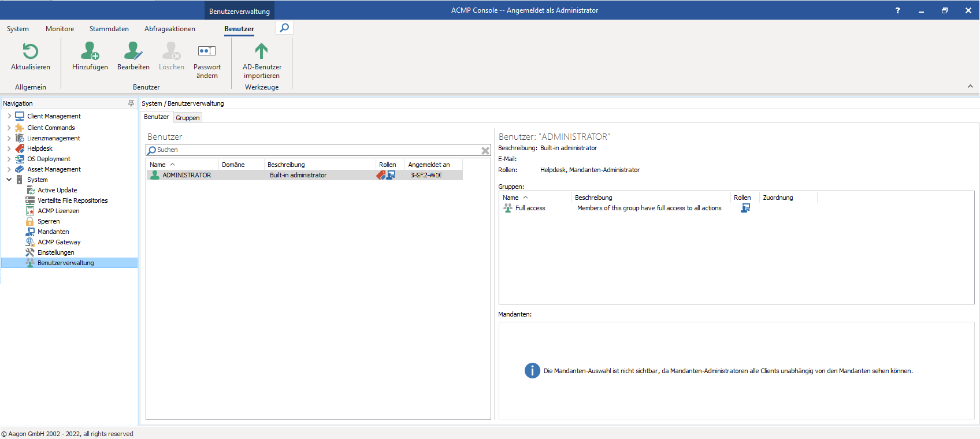Open the ribbon search magnifier

click(x=284, y=28)
